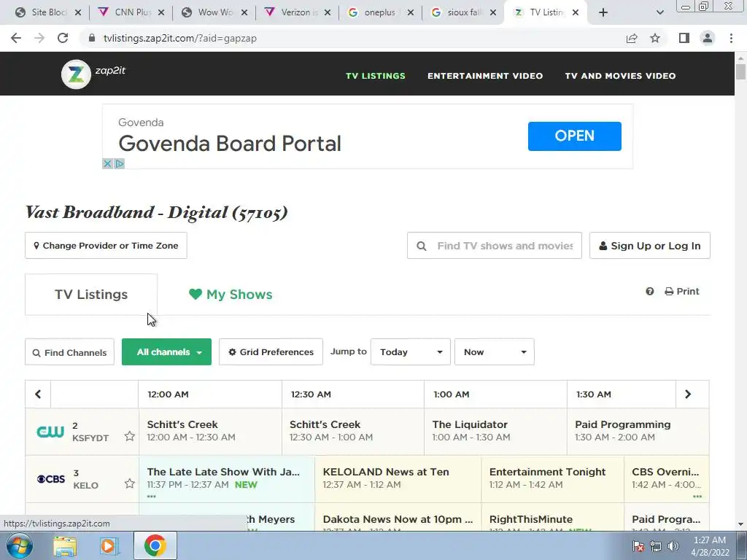Viewport: 747px width, 560px height.
Task: Open the Now time dropdown
Action: coord(495,352)
